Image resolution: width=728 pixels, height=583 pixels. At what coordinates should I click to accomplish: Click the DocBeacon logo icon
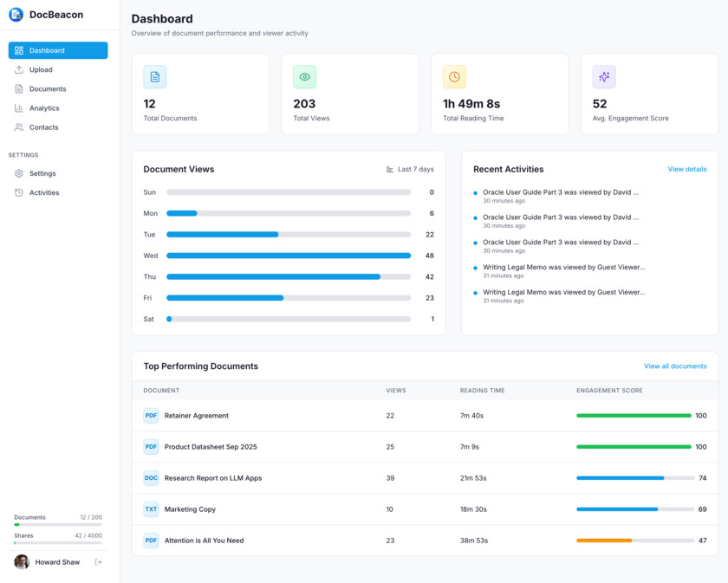click(16, 14)
